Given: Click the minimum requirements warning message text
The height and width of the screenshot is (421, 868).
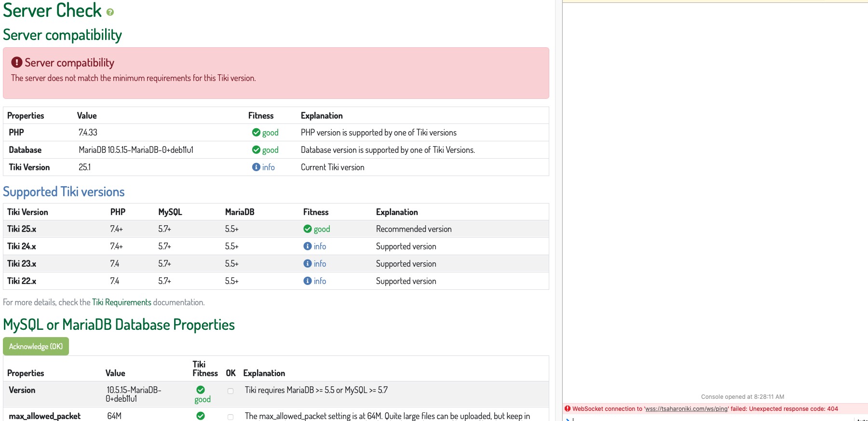Looking at the screenshot, I should [134, 78].
